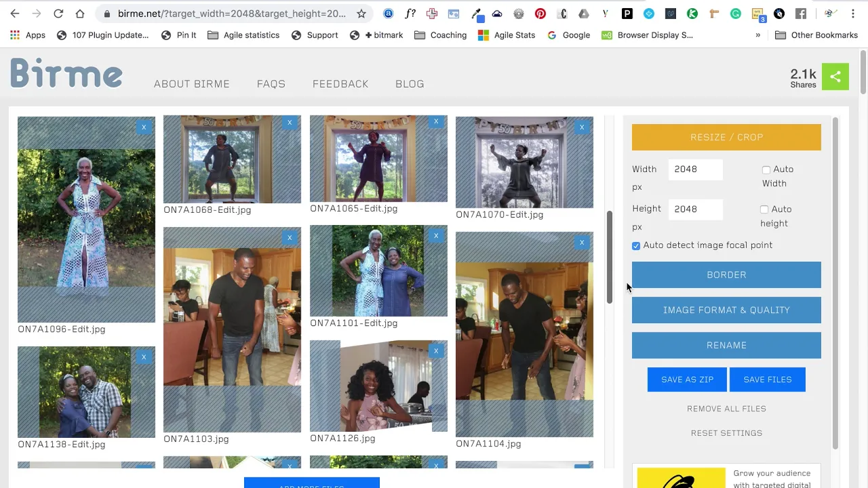Go back to the previous page

15,14
